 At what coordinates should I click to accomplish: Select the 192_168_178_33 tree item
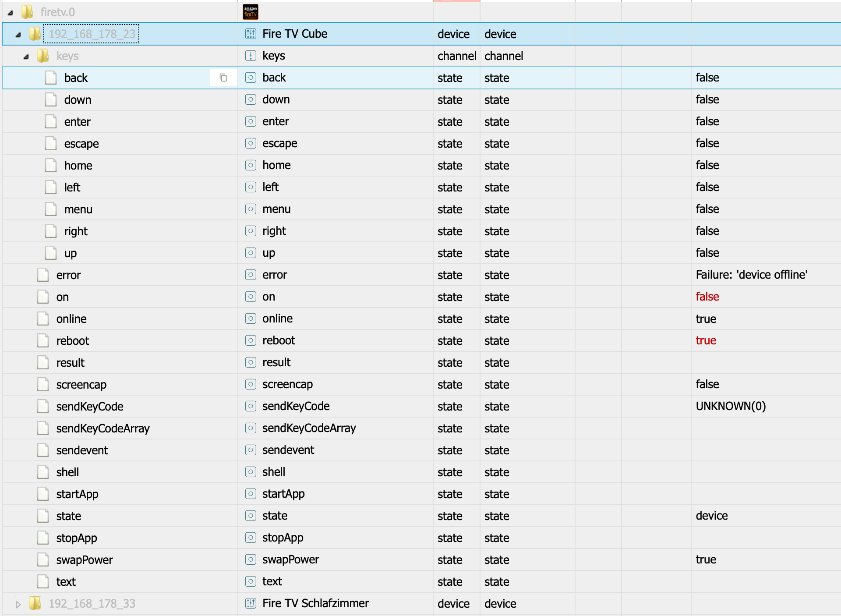pyautogui.click(x=92, y=604)
